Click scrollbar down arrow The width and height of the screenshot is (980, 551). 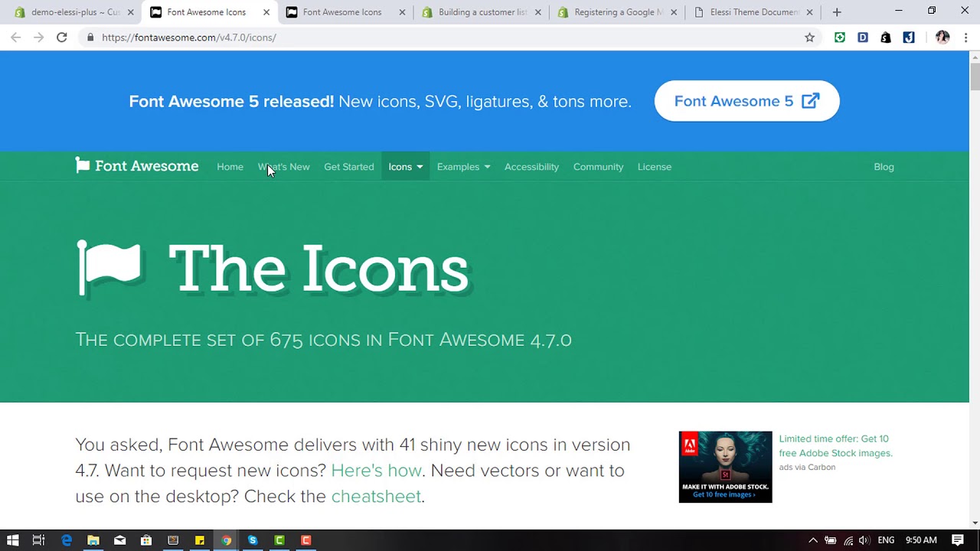click(975, 523)
